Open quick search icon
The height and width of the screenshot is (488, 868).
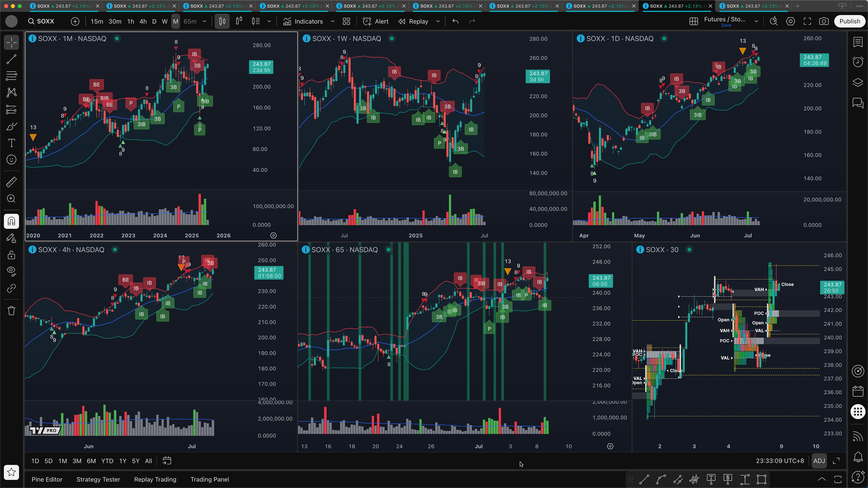[x=774, y=21]
